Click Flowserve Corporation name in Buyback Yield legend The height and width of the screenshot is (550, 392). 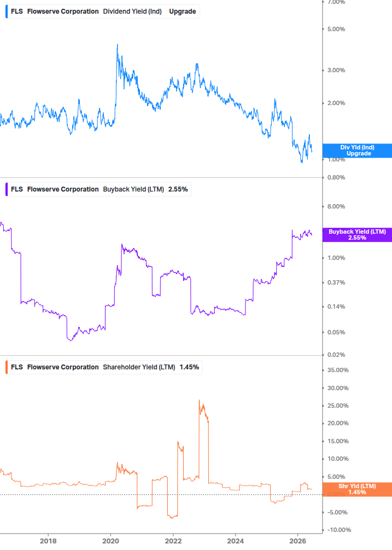tap(63, 189)
